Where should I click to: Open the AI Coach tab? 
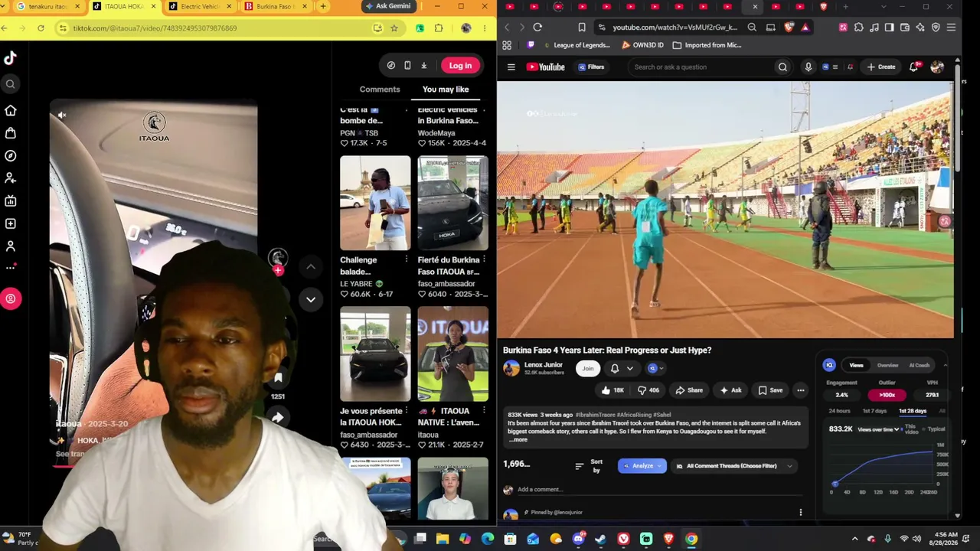click(920, 366)
